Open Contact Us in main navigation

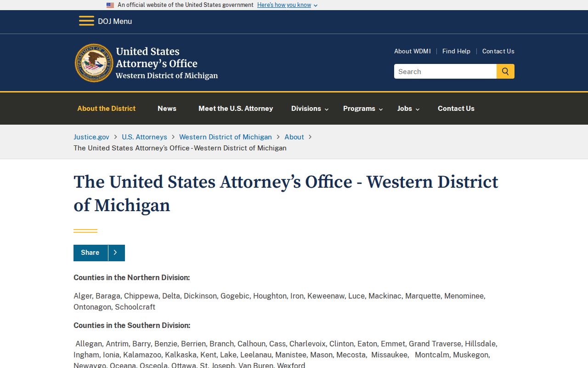click(456, 109)
